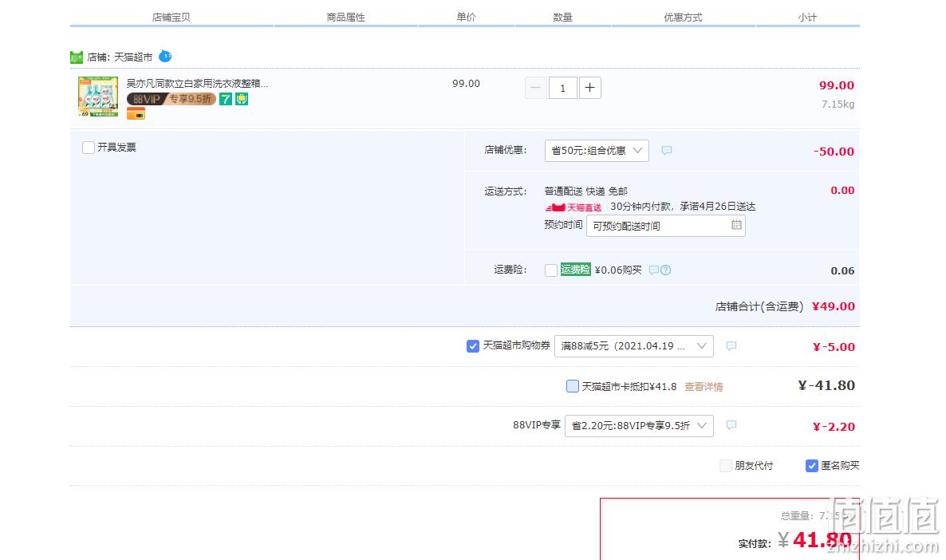
Task: Click the 88VIP 专享9.5折 badge
Action: [171, 99]
